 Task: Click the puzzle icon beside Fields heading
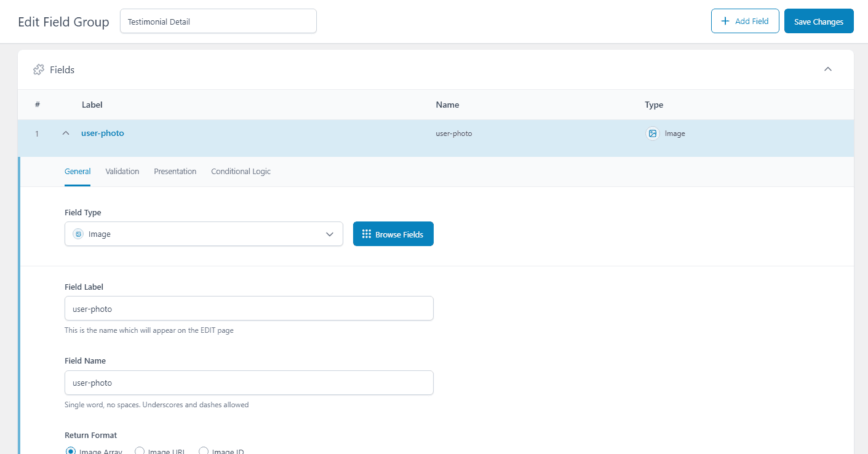[38, 70]
